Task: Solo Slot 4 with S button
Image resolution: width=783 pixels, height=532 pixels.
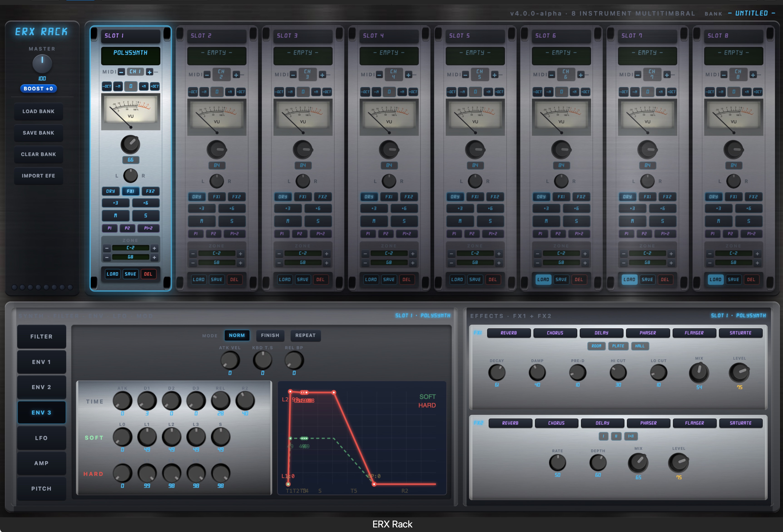Action: [404, 221]
